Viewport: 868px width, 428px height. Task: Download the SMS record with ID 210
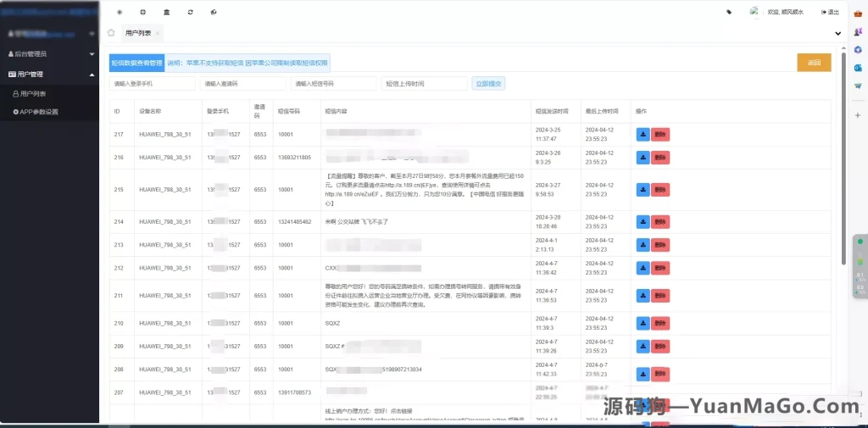(643, 324)
